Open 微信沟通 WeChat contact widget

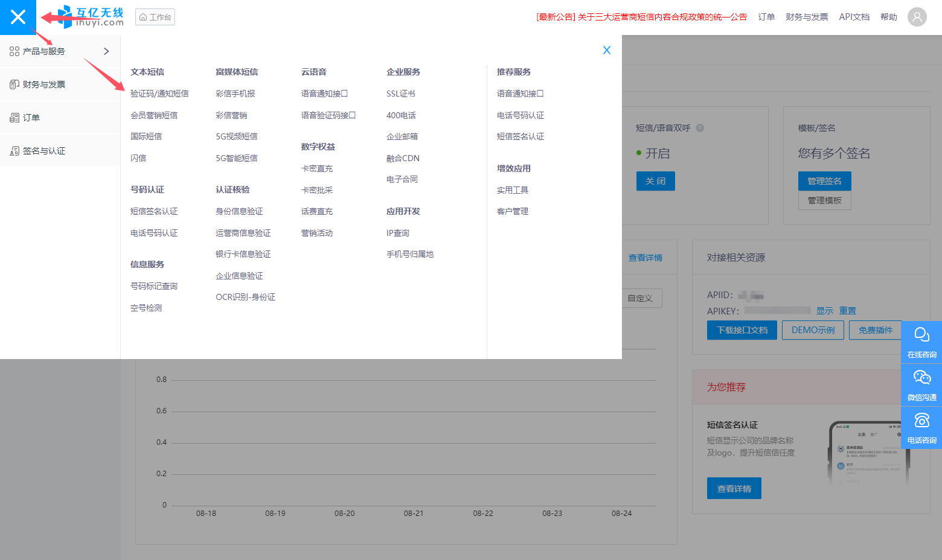pyautogui.click(x=921, y=385)
